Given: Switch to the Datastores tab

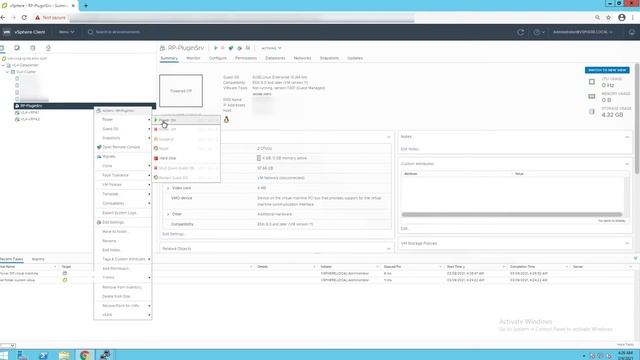Looking at the screenshot, I should 275,58.
